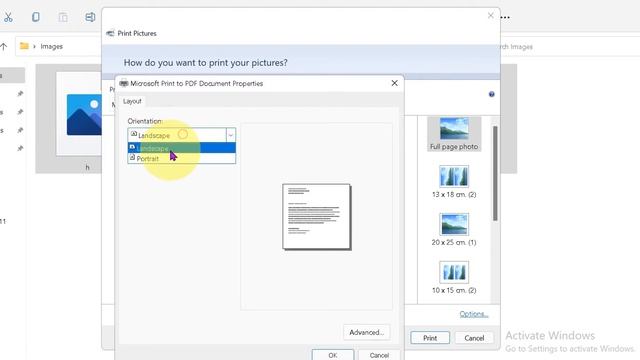Click the Paste icon in Explorer toolbar
Image resolution: width=640 pixels, height=360 pixels.
(x=63, y=17)
